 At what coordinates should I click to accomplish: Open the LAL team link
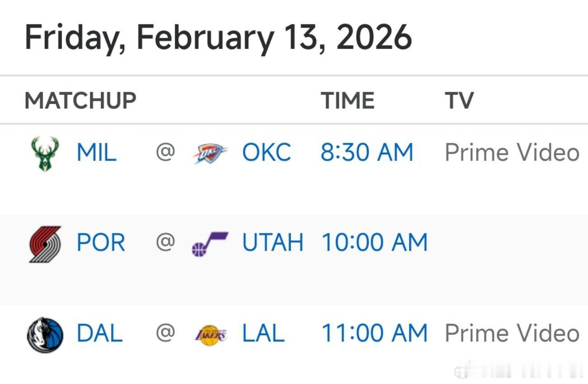tap(263, 334)
